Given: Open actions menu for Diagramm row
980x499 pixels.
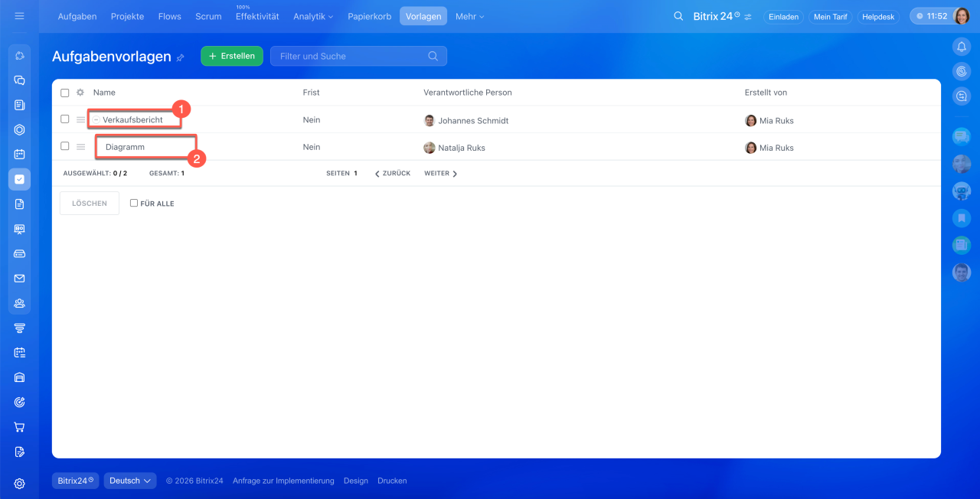Looking at the screenshot, I should click(x=80, y=147).
